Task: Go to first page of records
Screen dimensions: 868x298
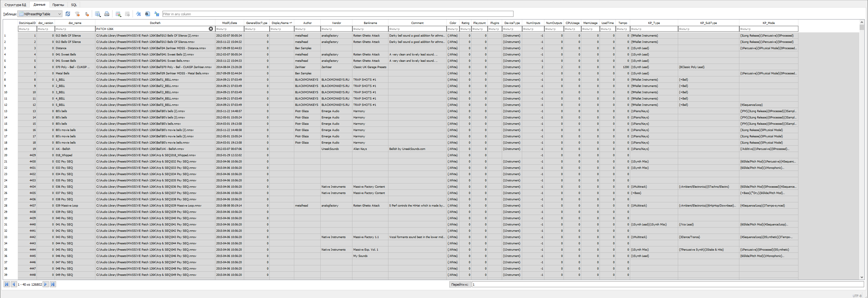Action: point(6,284)
